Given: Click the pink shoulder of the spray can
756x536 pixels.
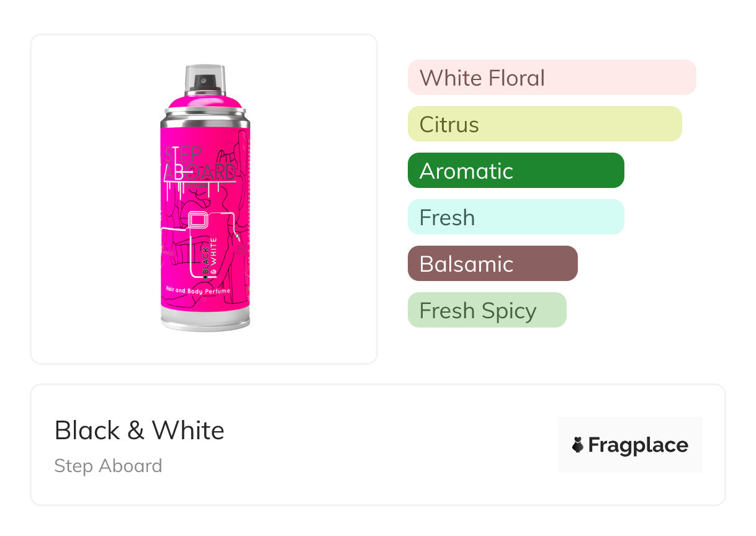Looking at the screenshot, I should tap(205, 99).
